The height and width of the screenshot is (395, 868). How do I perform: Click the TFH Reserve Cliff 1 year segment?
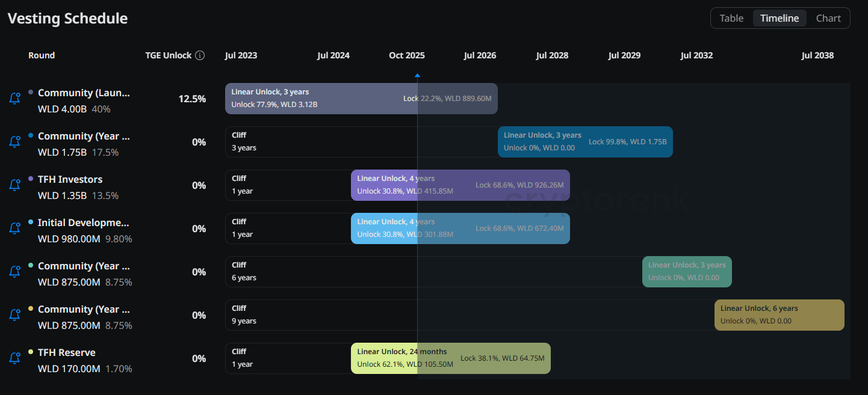click(288, 358)
